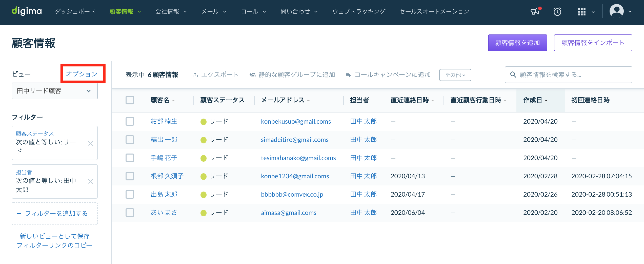
Task: Click status dot for 紺部 楠生
Action: [x=203, y=122]
